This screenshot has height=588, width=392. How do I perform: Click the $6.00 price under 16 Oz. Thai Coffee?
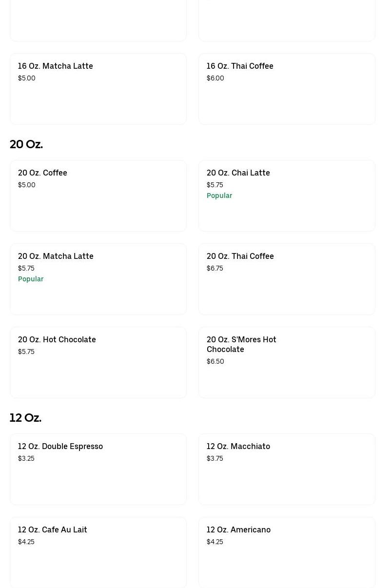pyautogui.click(x=215, y=78)
